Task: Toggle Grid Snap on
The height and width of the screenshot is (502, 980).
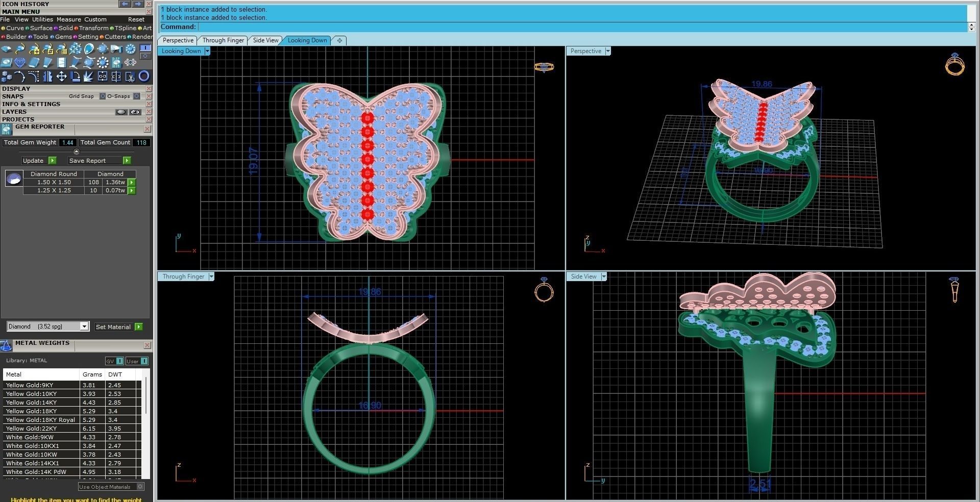Action: coord(103,96)
